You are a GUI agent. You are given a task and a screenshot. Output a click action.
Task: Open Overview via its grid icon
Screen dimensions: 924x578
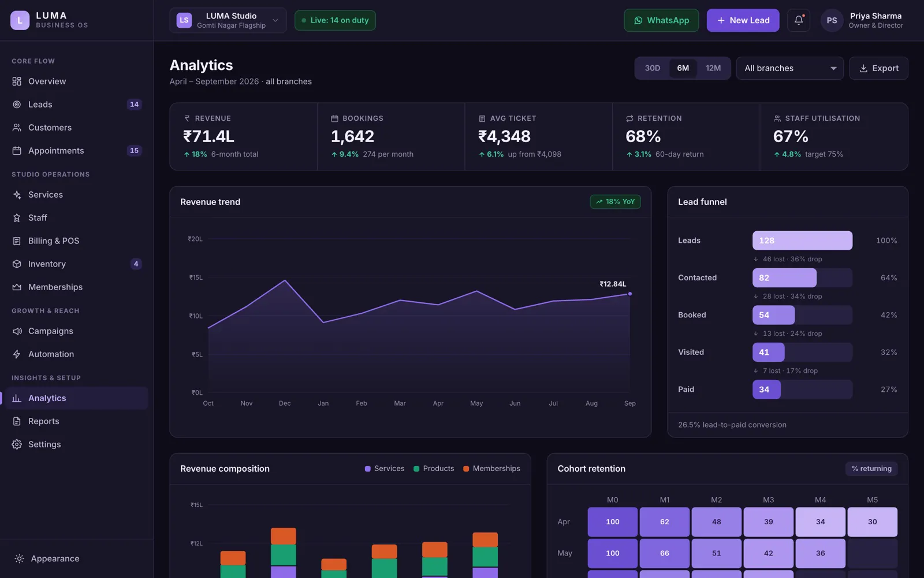point(17,81)
